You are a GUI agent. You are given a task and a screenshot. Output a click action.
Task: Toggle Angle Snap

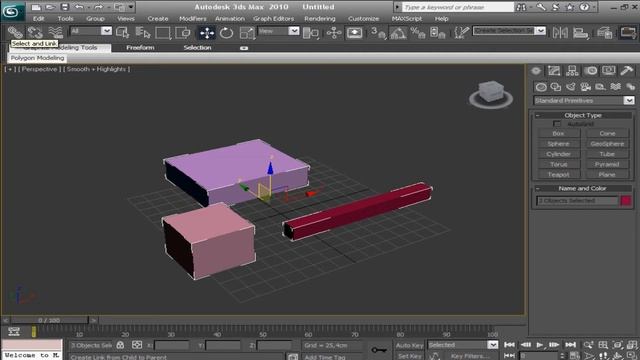[398, 33]
